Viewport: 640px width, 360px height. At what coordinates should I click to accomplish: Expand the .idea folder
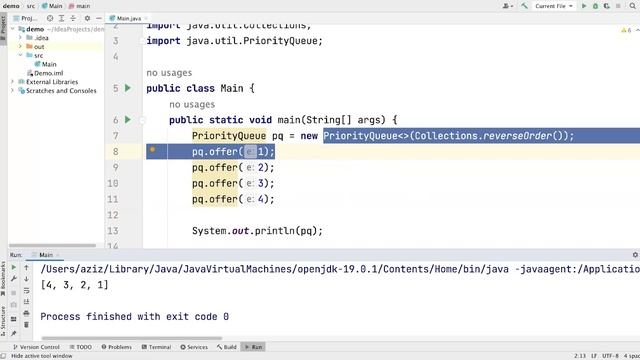[x=20, y=38]
